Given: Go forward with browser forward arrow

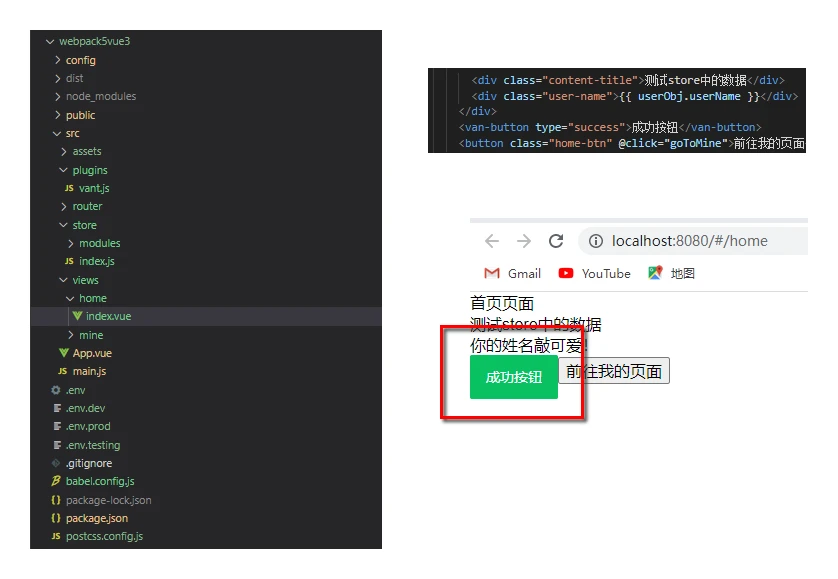Looking at the screenshot, I should click(524, 241).
